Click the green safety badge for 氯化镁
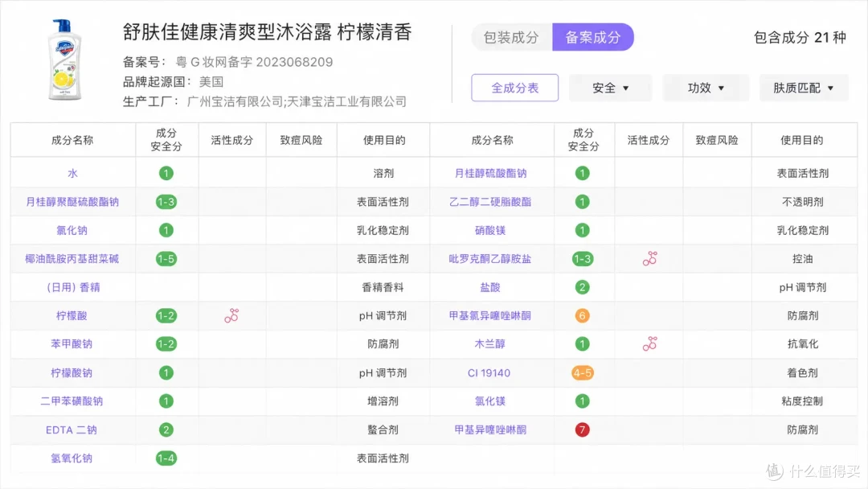This screenshot has width=868, height=489. 582,401
